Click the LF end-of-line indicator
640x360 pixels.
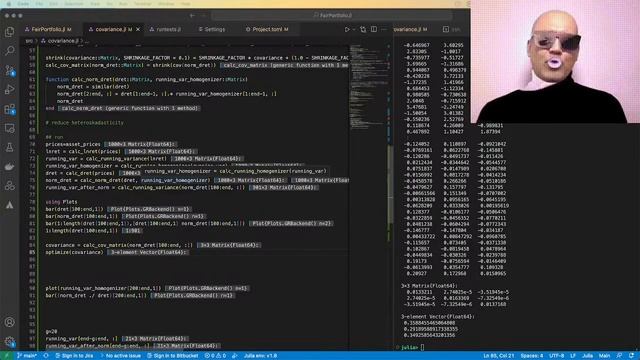coord(573,356)
